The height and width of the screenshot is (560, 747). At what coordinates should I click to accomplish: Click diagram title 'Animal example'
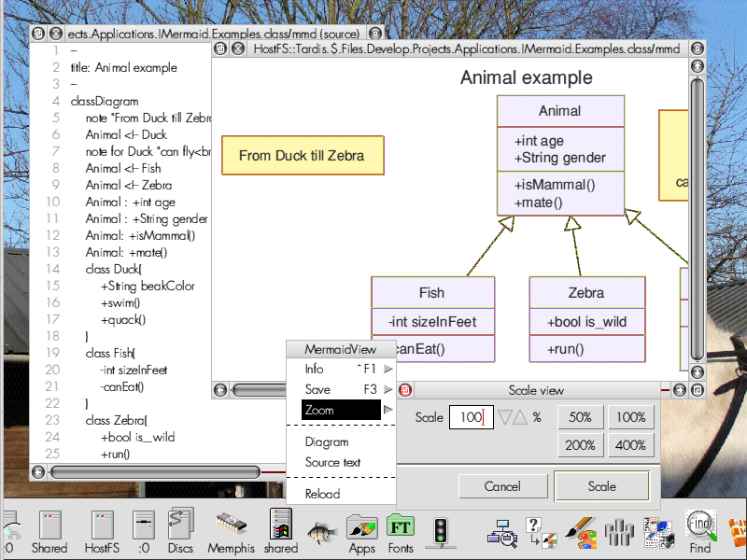(527, 77)
